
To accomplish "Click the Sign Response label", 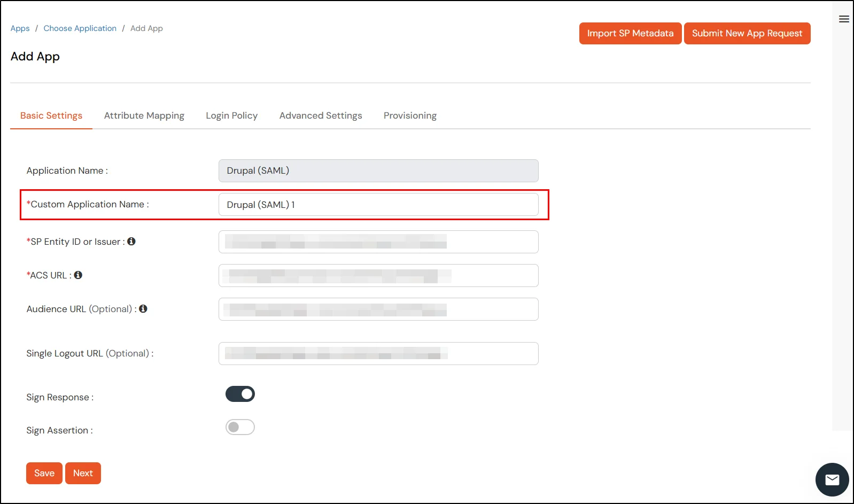I will [60, 397].
